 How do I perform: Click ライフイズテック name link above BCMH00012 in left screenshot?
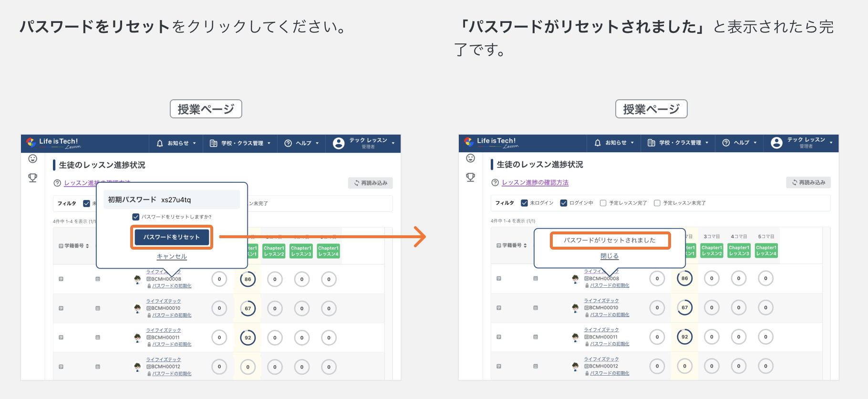pos(164,359)
